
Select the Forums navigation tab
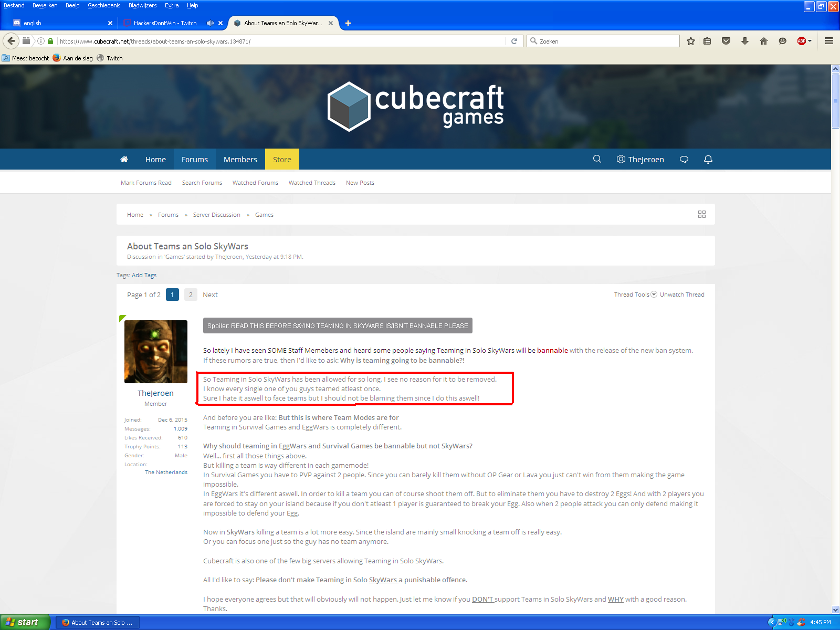(195, 160)
